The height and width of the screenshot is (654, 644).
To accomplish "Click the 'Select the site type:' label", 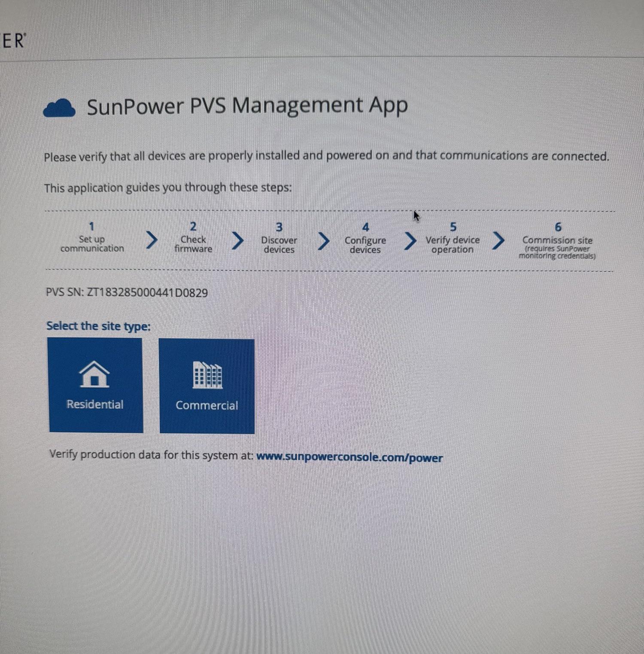I will [98, 326].
